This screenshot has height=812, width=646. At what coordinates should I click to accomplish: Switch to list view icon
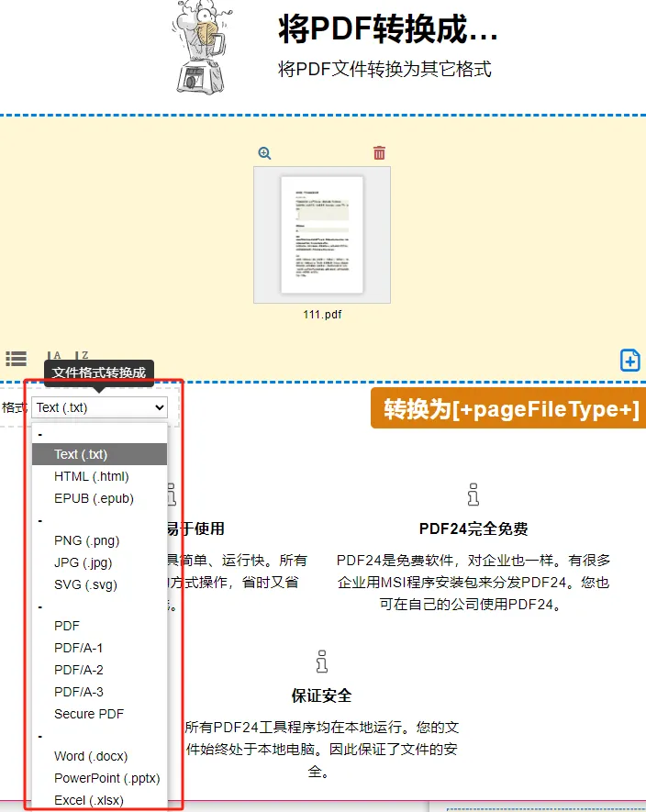[x=17, y=359]
